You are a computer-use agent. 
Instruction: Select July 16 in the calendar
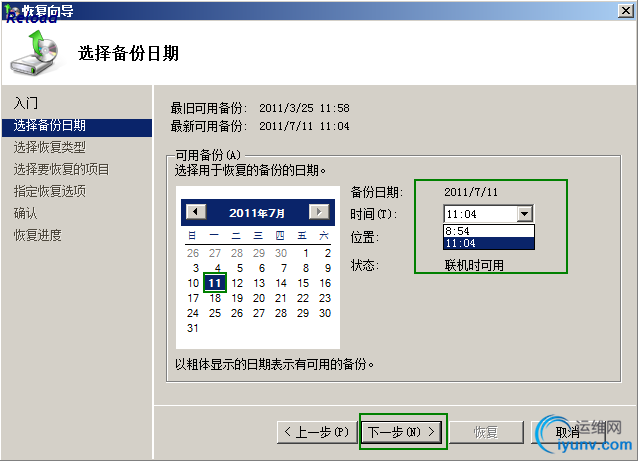pyautogui.click(x=325, y=283)
